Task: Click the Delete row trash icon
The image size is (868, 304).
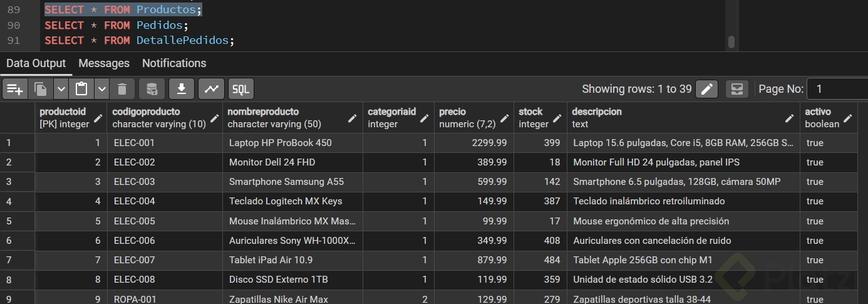Action: (122, 89)
